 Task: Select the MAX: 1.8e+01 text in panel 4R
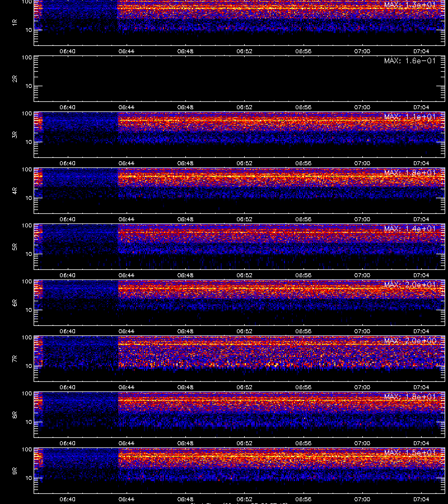point(410,172)
